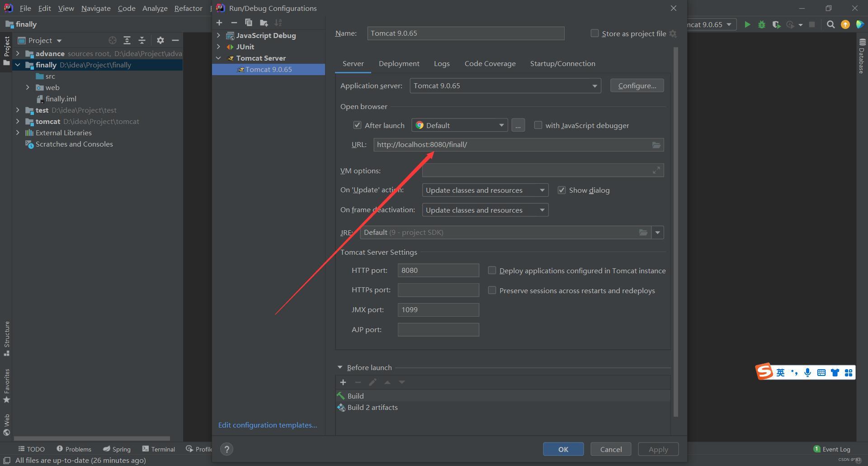Switch to Deployment tab
Screen dimensions: 868x466
click(399, 64)
